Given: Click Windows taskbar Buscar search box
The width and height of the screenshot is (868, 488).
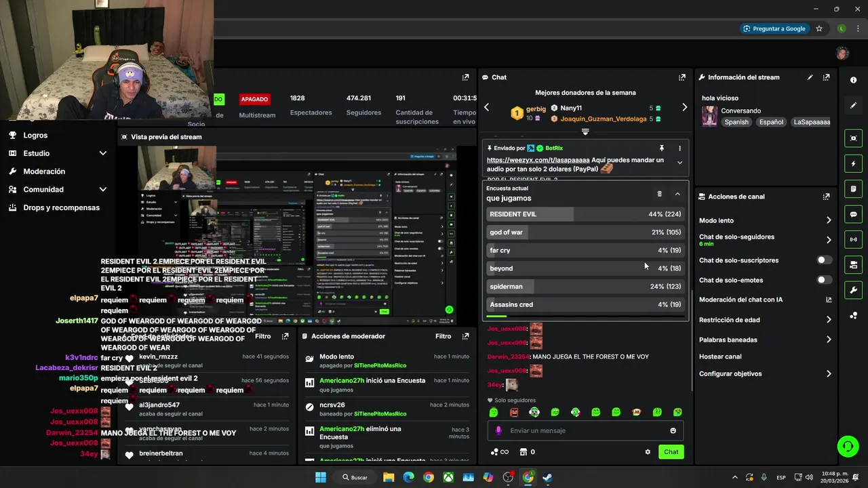Looking at the screenshot, I should pos(355,477).
